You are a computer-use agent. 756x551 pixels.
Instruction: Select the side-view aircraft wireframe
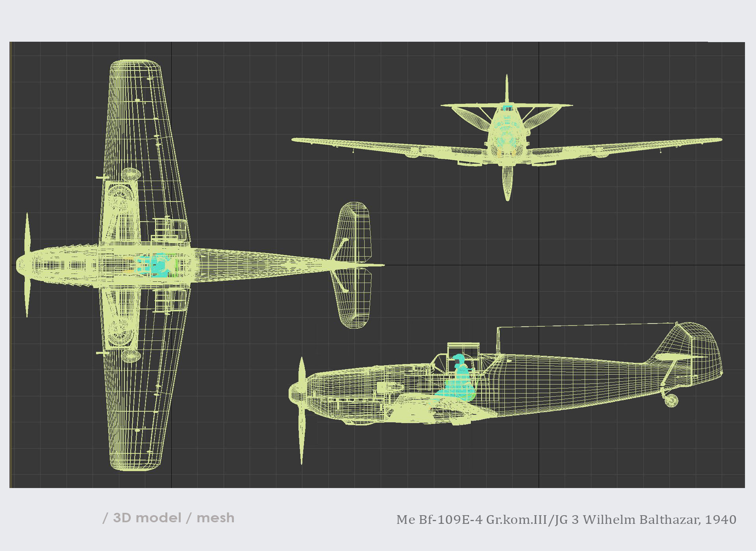[506, 394]
